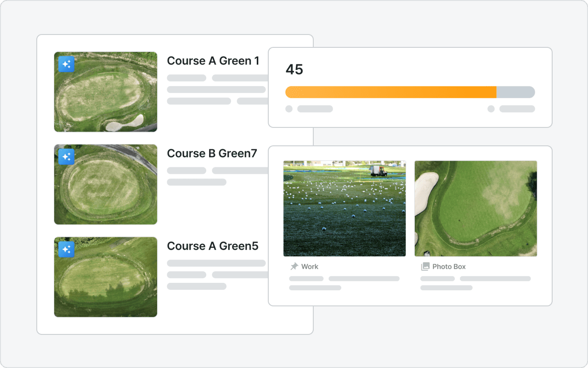Click right legend dot under progress bar
Viewport: 588px width, 368px height.
491,109
